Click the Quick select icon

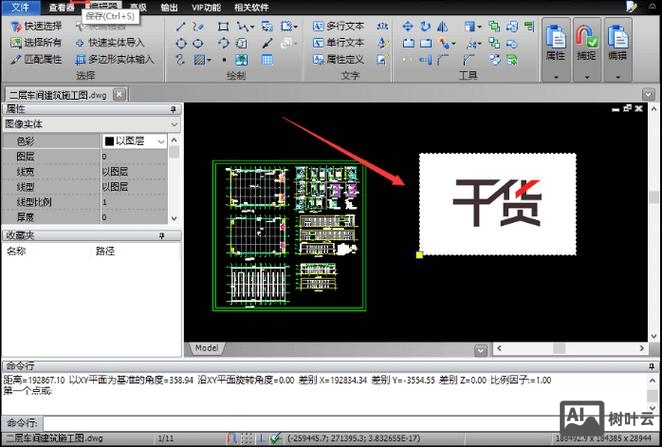pos(16,27)
